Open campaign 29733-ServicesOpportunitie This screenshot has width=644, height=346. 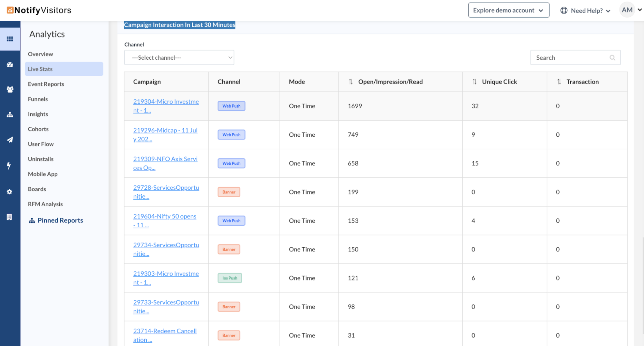pyautogui.click(x=166, y=307)
